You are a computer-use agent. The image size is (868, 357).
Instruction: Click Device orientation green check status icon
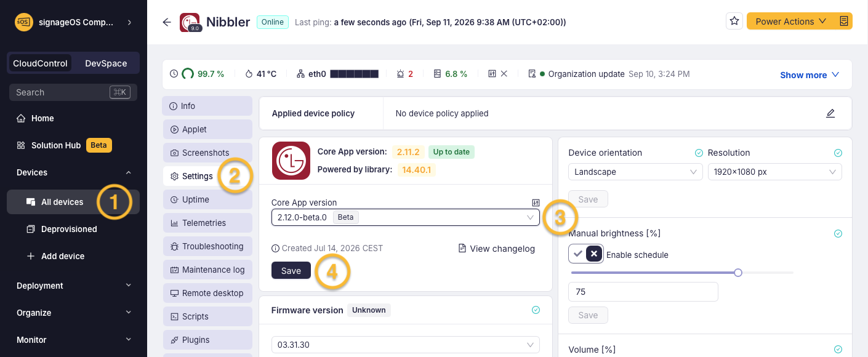699,153
